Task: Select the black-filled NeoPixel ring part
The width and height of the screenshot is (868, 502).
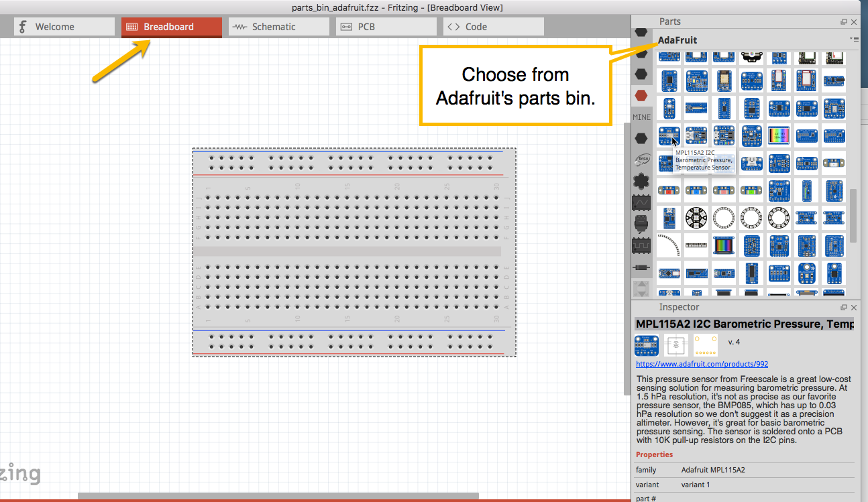Action: pyautogui.click(x=696, y=218)
